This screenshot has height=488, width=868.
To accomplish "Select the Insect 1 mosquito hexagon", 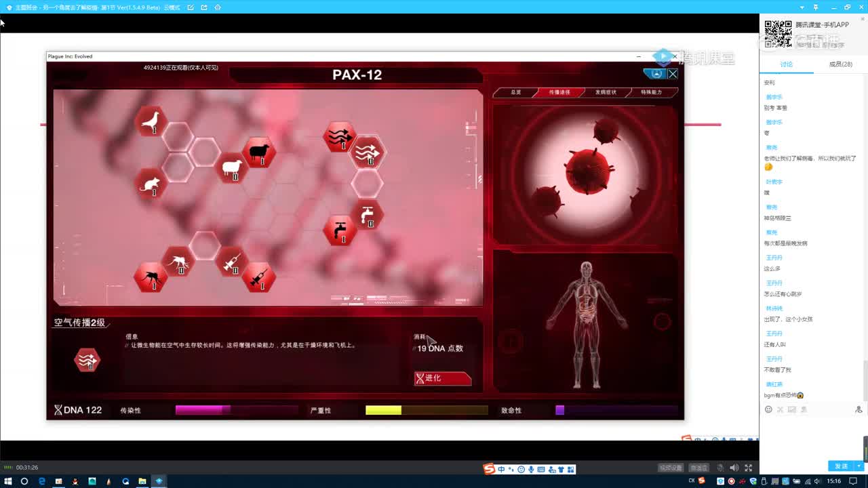I will point(151,277).
